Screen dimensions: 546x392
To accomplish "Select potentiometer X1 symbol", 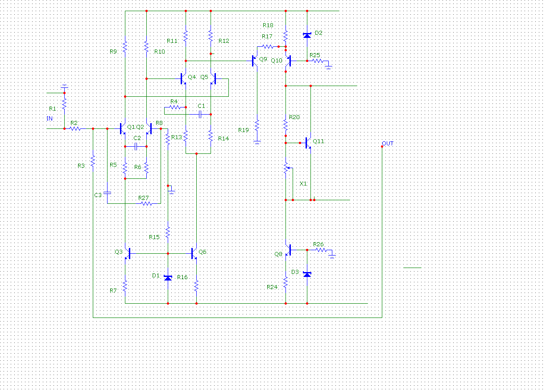I will point(287,168).
